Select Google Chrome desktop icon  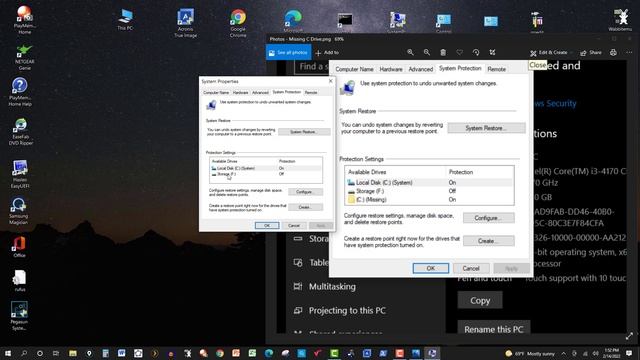click(238, 23)
